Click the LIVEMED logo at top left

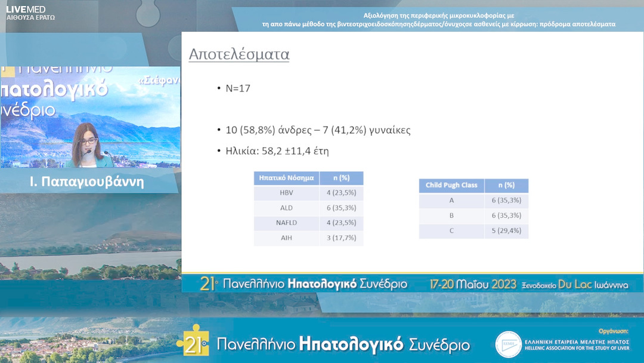coord(26,9)
